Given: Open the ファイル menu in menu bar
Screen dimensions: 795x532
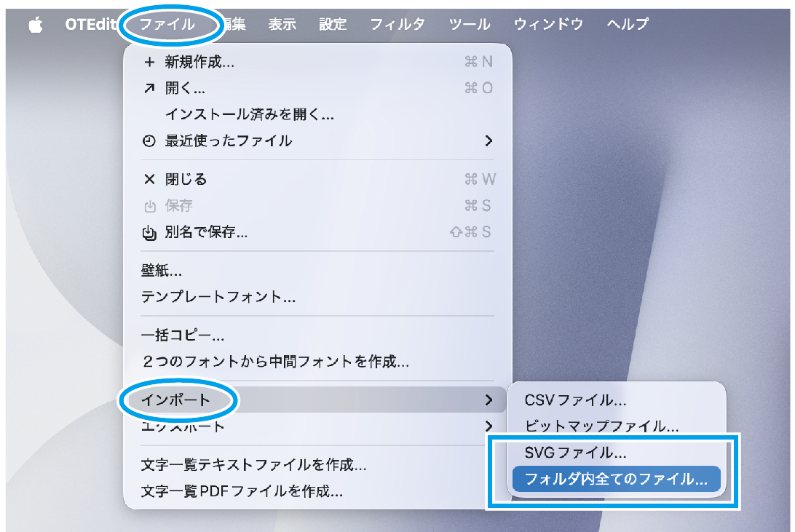Looking at the screenshot, I should [167, 24].
